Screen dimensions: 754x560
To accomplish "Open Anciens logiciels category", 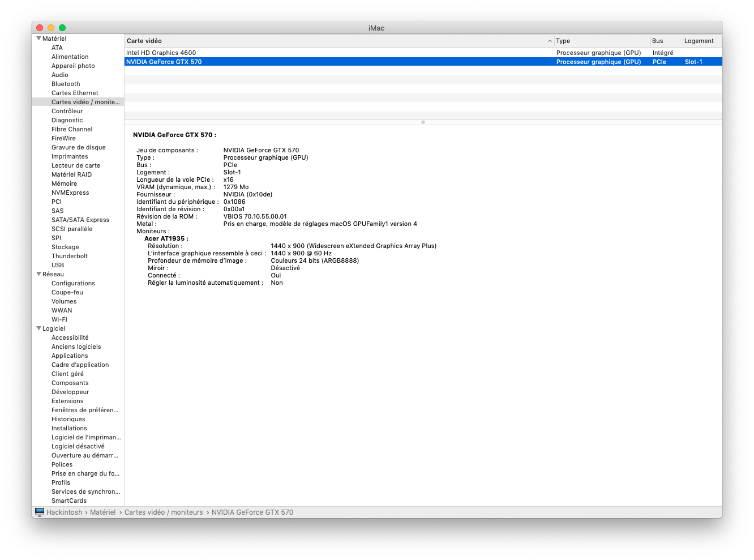I will pos(76,347).
